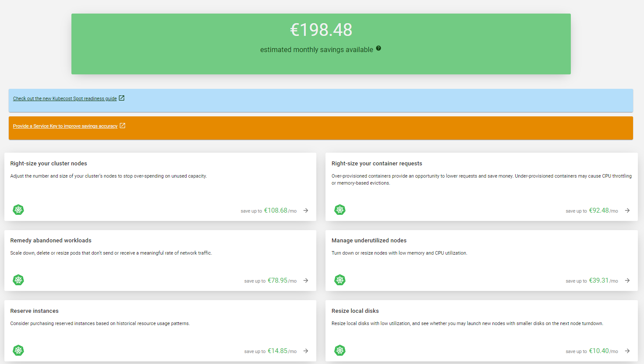This screenshot has height=364, width=644.
Task: Select the Reserve instances title
Action: coord(34,311)
